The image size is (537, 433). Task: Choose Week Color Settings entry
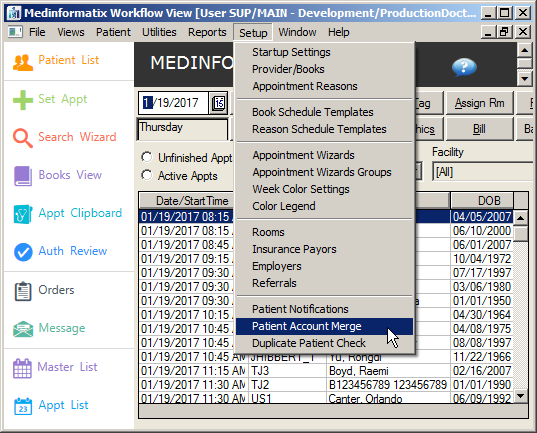point(324,189)
